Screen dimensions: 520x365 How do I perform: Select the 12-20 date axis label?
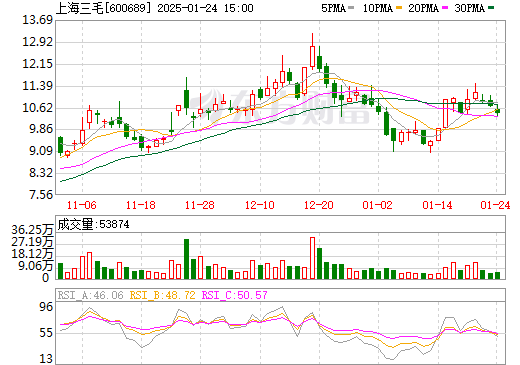tap(319, 205)
